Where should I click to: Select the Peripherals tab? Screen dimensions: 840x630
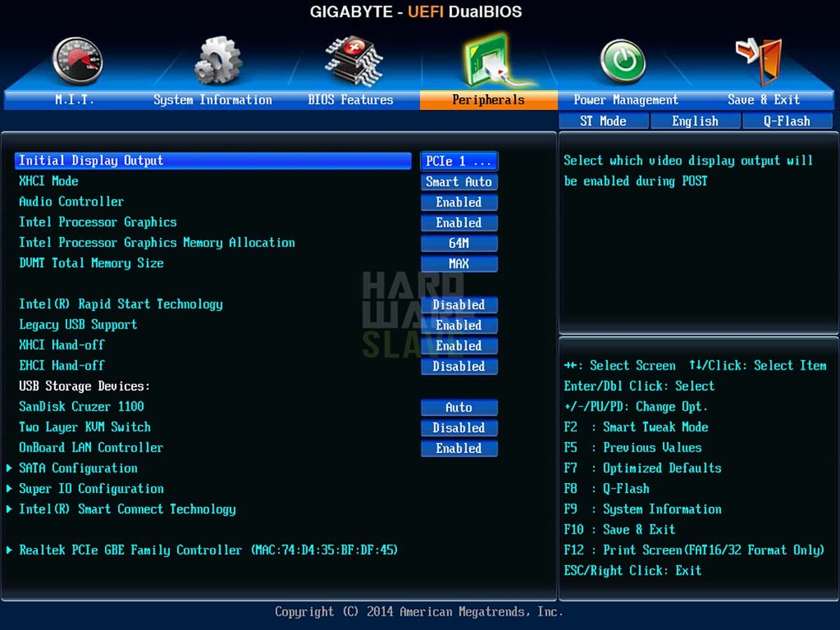pos(489,100)
